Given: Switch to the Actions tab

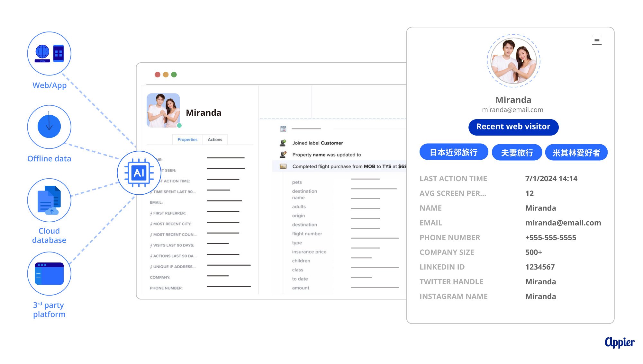Looking at the screenshot, I should pos(215,139).
